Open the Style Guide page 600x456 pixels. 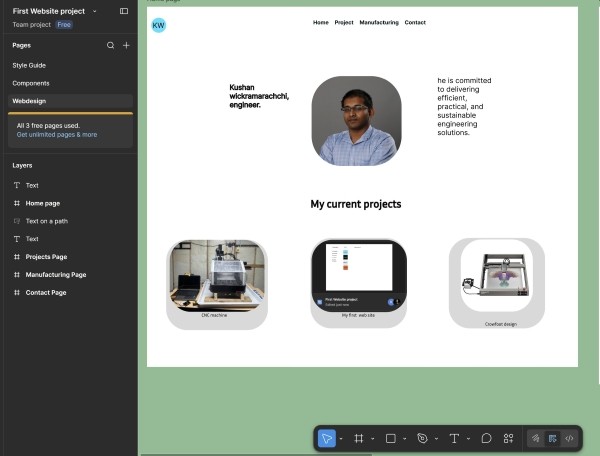pos(29,65)
